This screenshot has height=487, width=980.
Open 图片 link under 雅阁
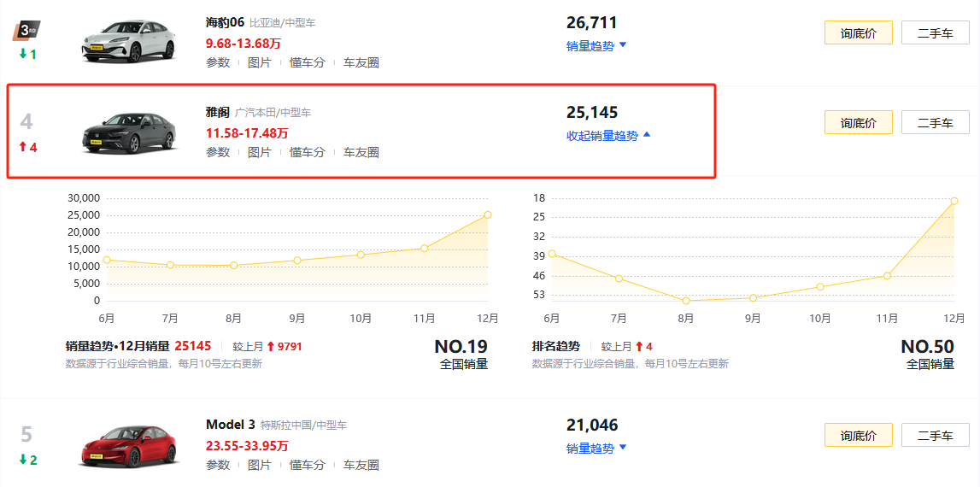pos(259,152)
